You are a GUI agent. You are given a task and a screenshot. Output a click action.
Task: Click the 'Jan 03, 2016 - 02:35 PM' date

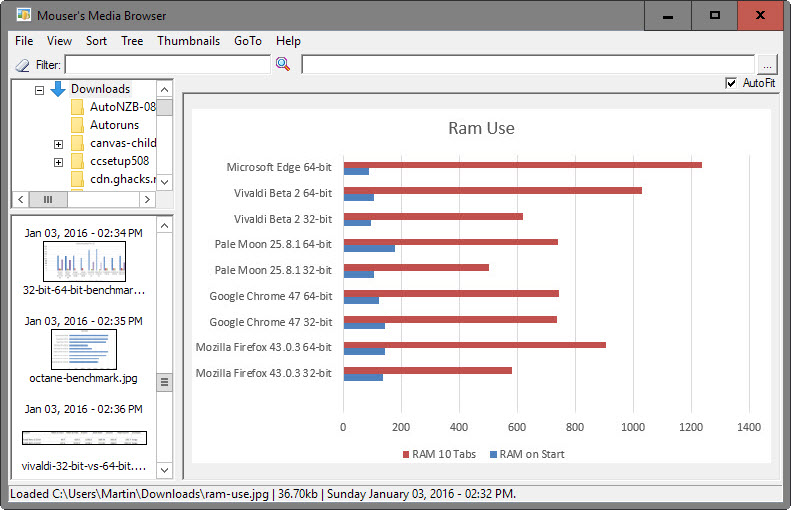84,321
